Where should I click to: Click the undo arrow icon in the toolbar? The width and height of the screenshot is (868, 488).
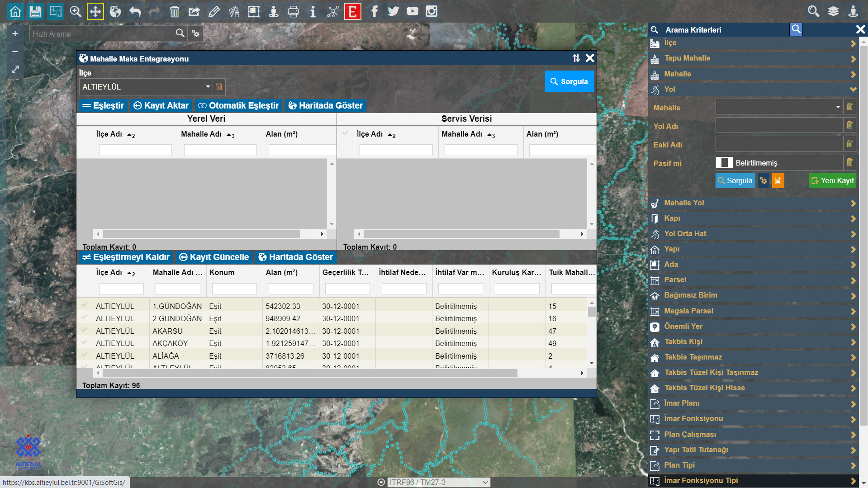click(135, 11)
